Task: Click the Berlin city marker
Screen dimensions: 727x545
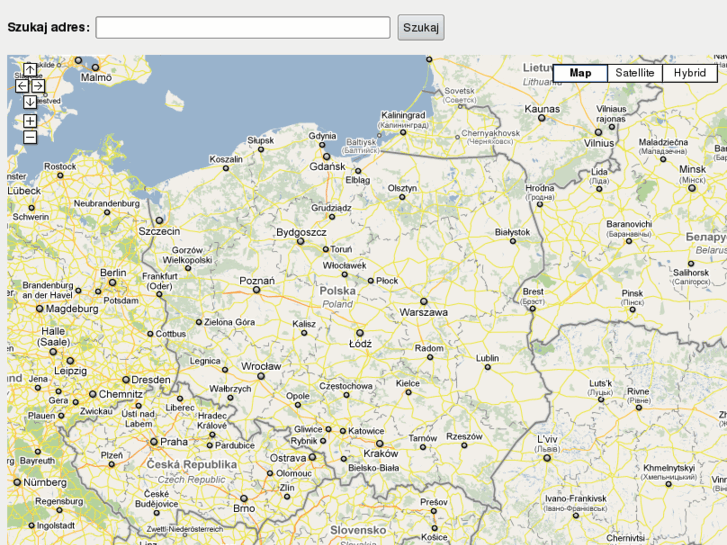Action: pyautogui.click(x=112, y=282)
